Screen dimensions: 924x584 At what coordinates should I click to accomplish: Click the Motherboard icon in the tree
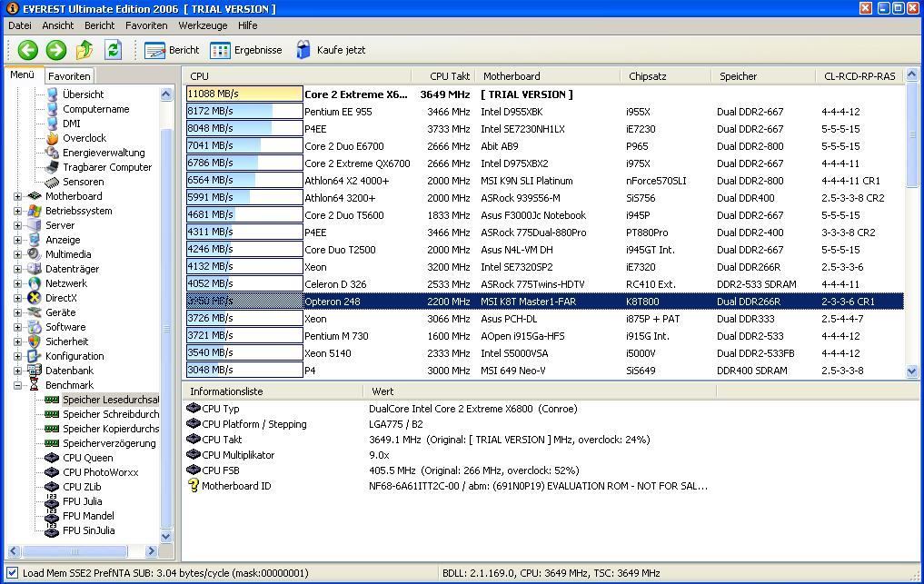tap(35, 196)
